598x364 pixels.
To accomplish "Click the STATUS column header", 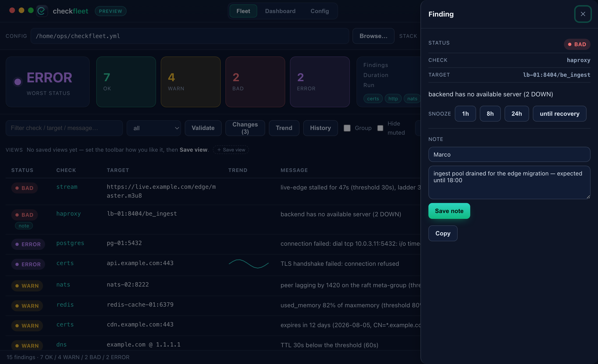I will tap(22, 170).
